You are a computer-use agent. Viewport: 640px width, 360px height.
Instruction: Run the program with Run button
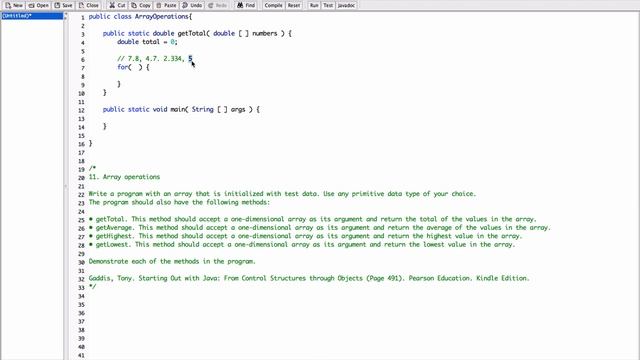(x=313, y=5)
